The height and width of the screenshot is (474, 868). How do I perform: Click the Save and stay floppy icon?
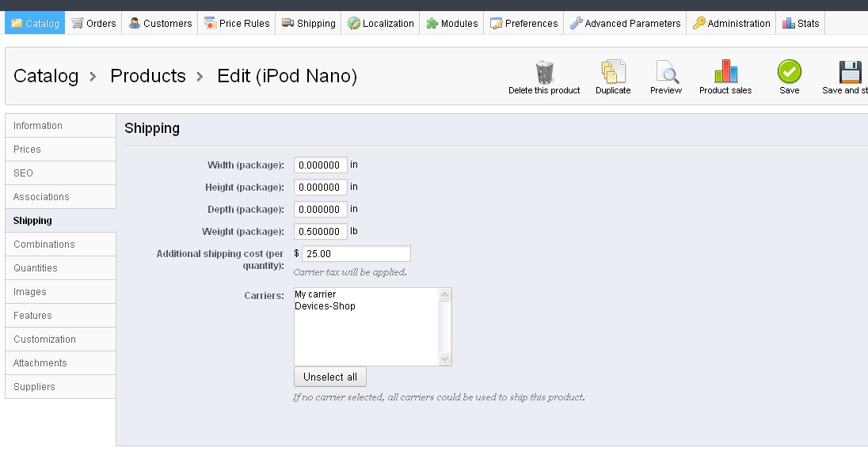point(850,72)
